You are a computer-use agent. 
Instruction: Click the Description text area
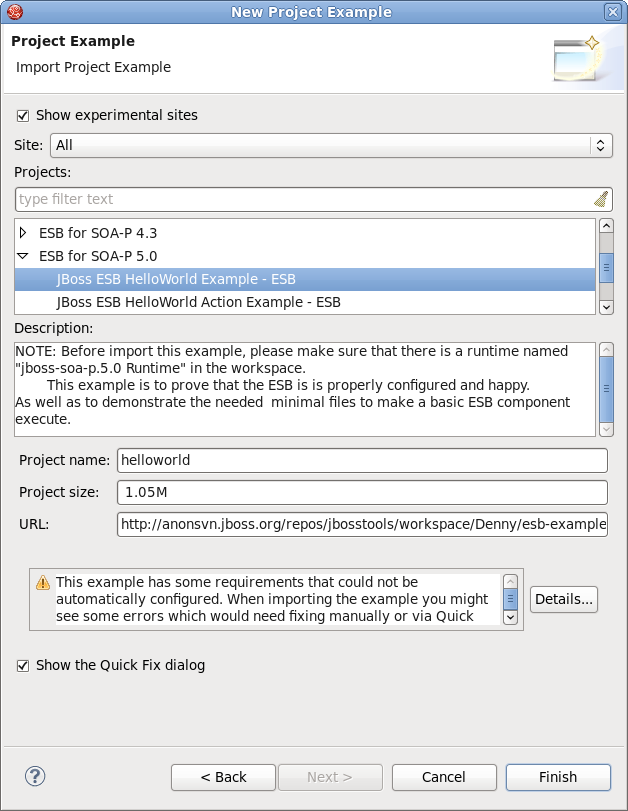click(x=305, y=389)
